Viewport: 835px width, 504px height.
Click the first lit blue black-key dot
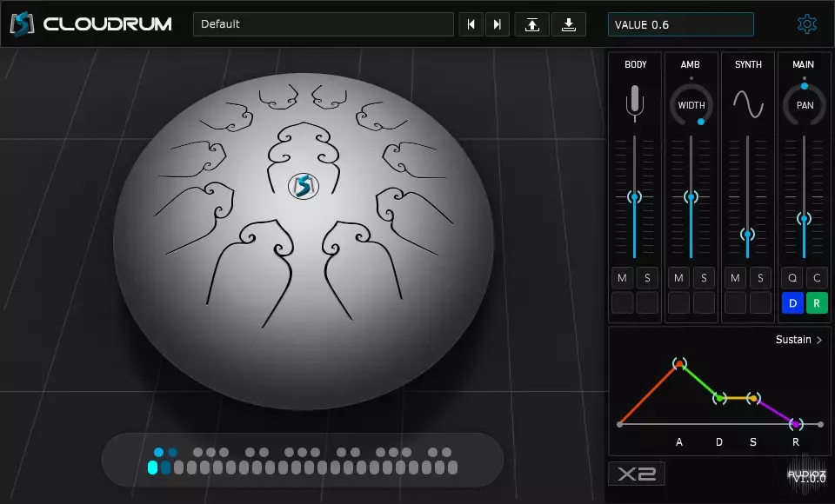[x=158, y=453]
